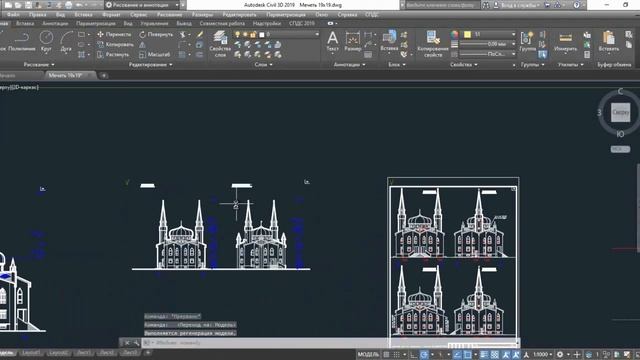Click the Undo arrow in quick access toolbar
Image resolution: width=640 pixels, height=360 pixels.
tap(80, 5)
